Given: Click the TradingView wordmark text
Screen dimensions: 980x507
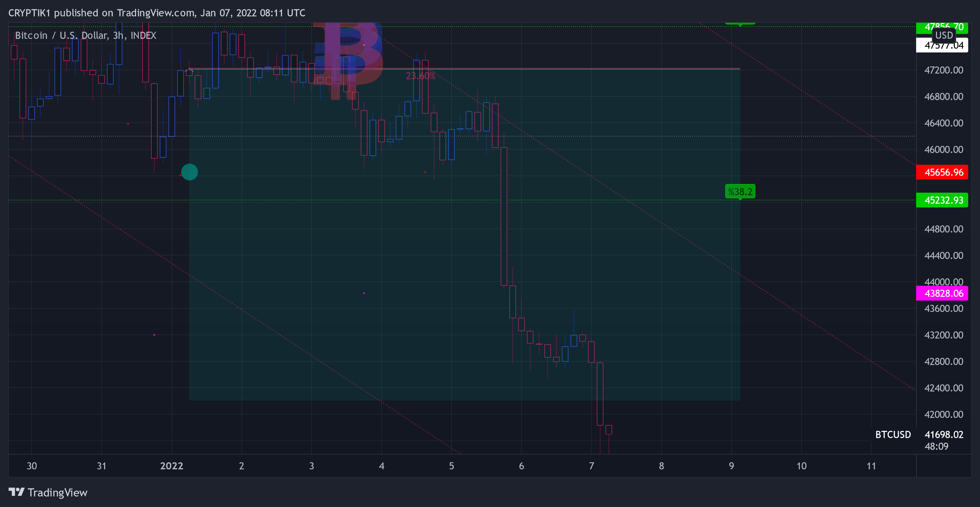Looking at the screenshot, I should tap(57, 493).
